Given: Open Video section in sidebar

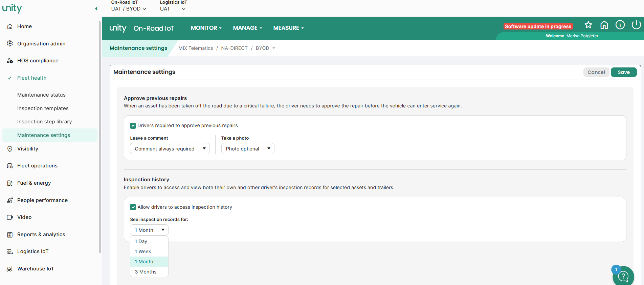Looking at the screenshot, I should pyautogui.click(x=24, y=217).
